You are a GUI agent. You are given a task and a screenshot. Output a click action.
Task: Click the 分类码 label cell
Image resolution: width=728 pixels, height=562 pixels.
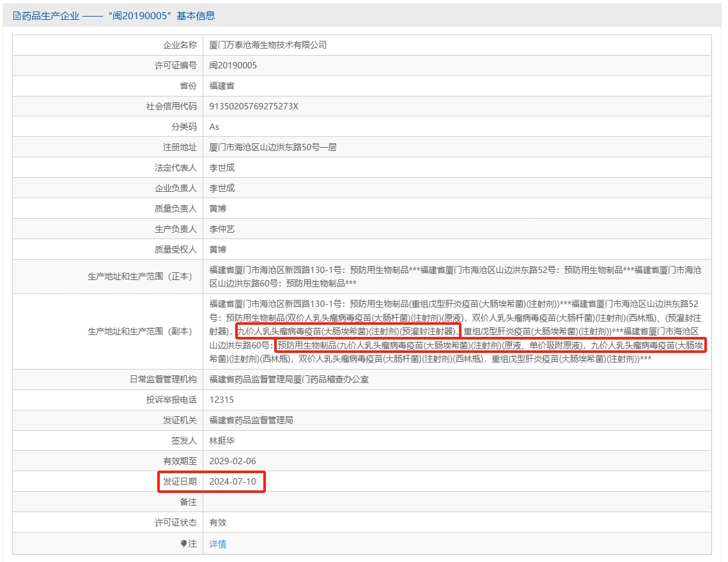[x=108, y=127]
